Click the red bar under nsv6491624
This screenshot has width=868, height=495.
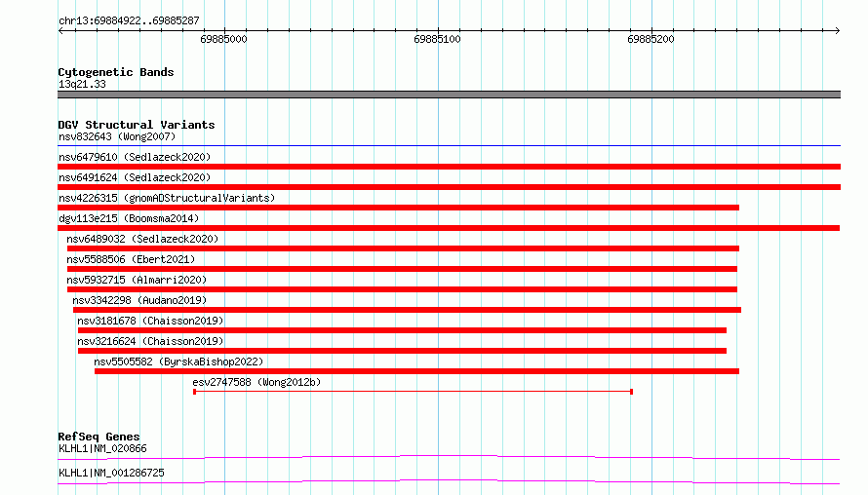pos(449,187)
